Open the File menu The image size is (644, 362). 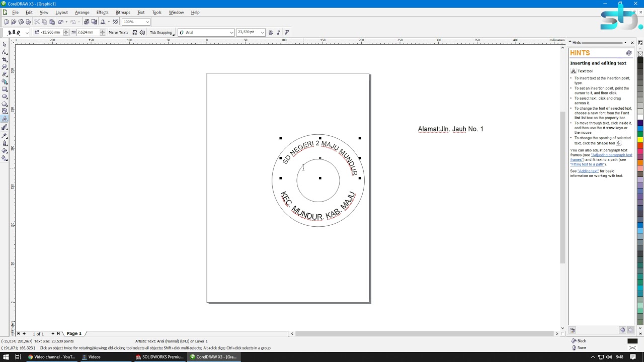15,12
